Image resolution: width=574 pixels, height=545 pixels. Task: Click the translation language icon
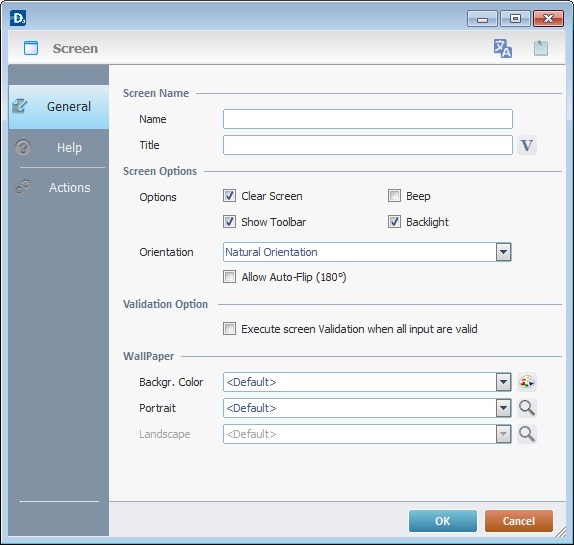503,48
